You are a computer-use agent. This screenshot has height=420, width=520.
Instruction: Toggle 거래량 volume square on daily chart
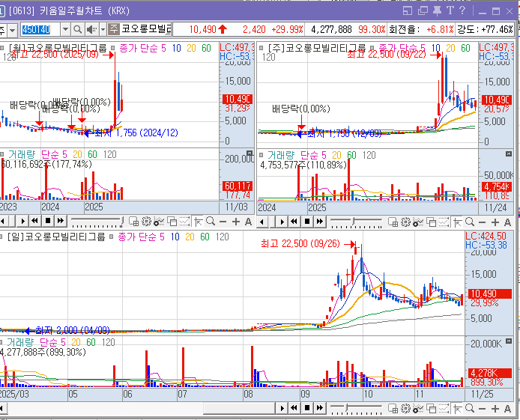pos(1,342)
